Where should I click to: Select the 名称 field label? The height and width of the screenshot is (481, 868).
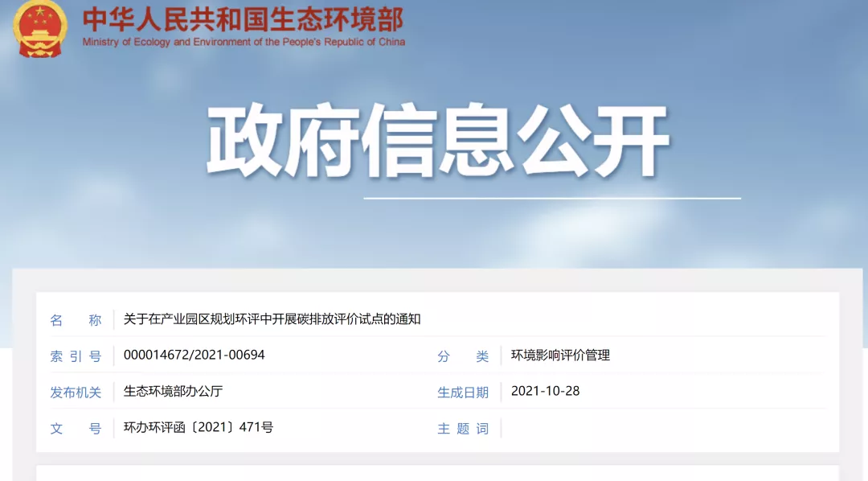point(76,320)
